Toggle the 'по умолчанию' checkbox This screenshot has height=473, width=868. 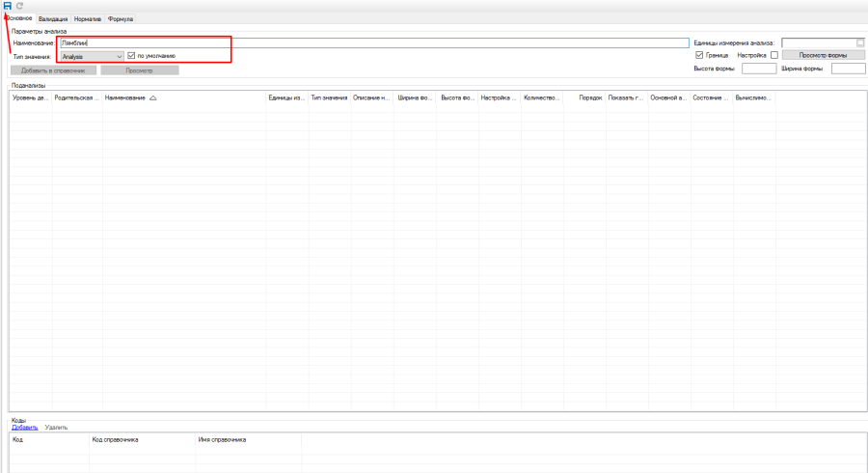click(x=131, y=55)
